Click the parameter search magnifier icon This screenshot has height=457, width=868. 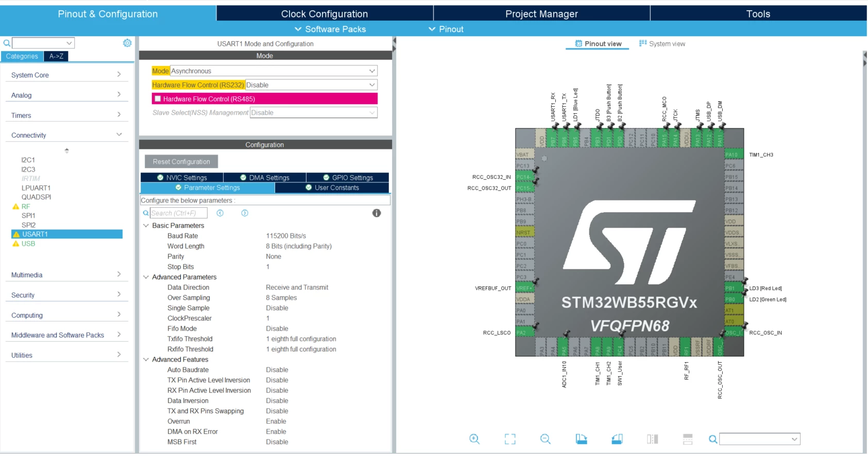pos(146,213)
